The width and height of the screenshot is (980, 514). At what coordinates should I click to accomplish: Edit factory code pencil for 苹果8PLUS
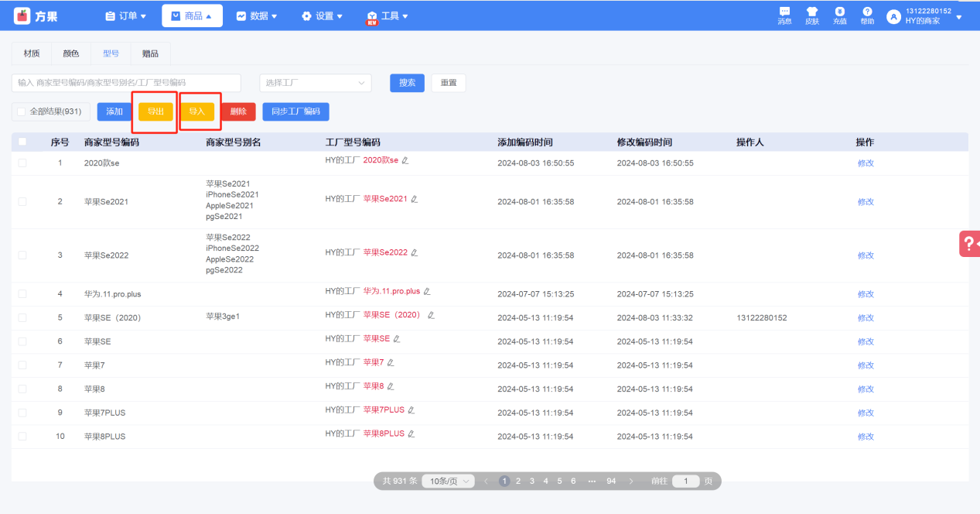[411, 433]
